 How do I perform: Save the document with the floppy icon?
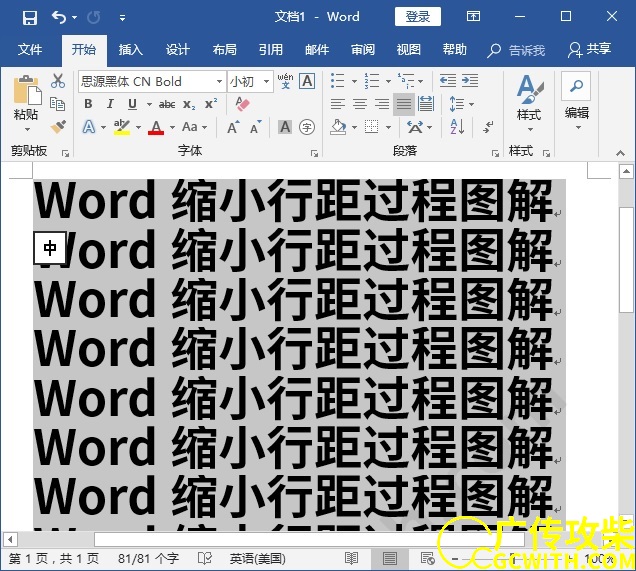click(30, 17)
